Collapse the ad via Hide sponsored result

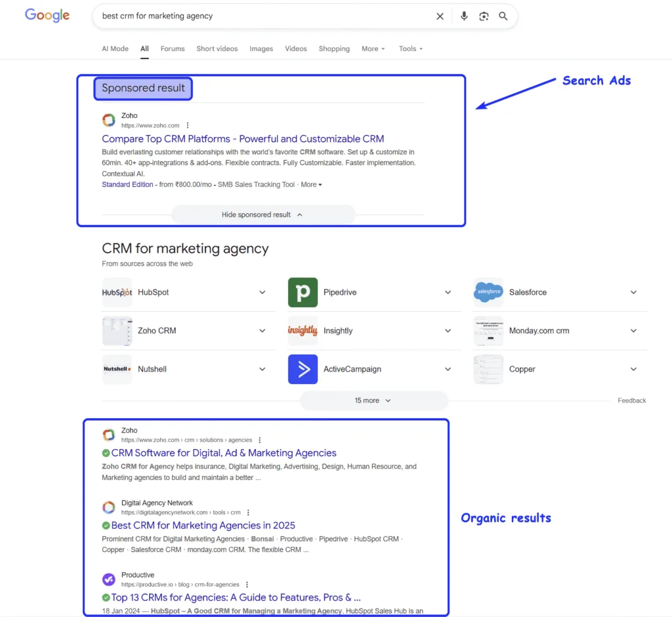tap(262, 215)
